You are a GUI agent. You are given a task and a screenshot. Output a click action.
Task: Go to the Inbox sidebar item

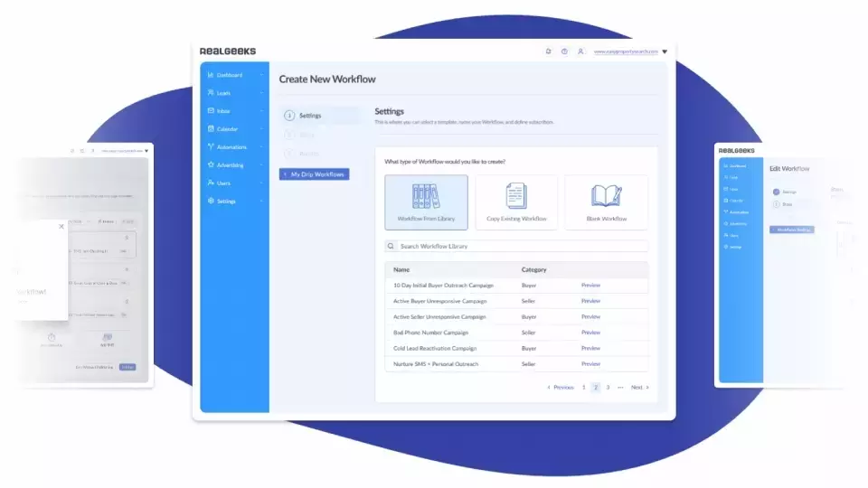(223, 111)
